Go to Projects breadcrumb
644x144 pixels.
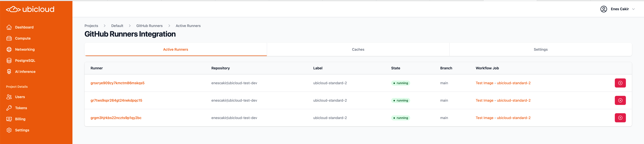point(91,26)
